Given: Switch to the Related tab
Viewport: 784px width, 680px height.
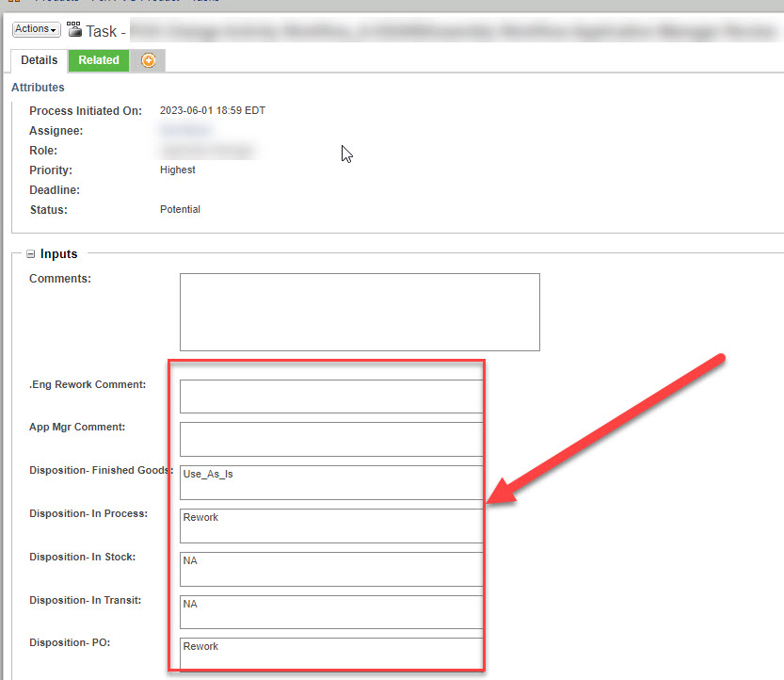Looking at the screenshot, I should pos(98,59).
